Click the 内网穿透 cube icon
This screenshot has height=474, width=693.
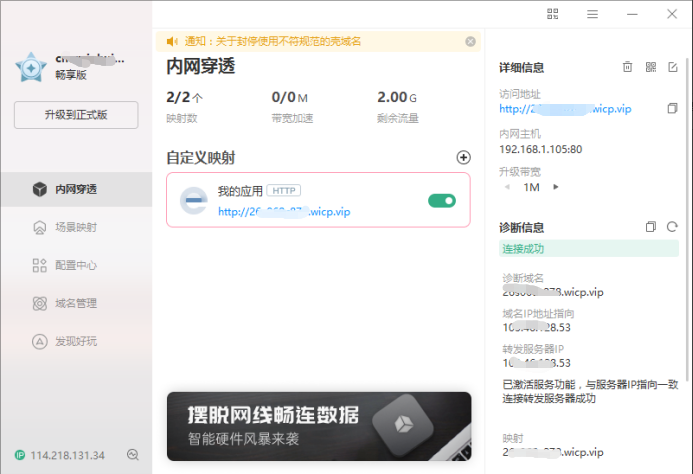[x=40, y=189]
